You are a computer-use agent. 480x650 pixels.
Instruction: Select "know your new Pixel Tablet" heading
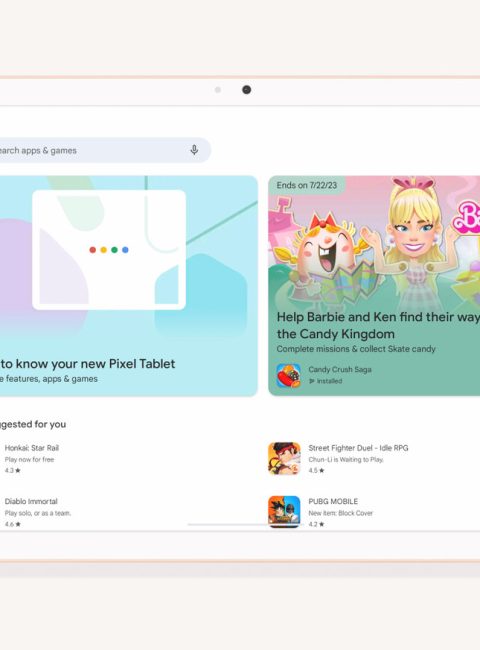pyautogui.click(x=95, y=364)
